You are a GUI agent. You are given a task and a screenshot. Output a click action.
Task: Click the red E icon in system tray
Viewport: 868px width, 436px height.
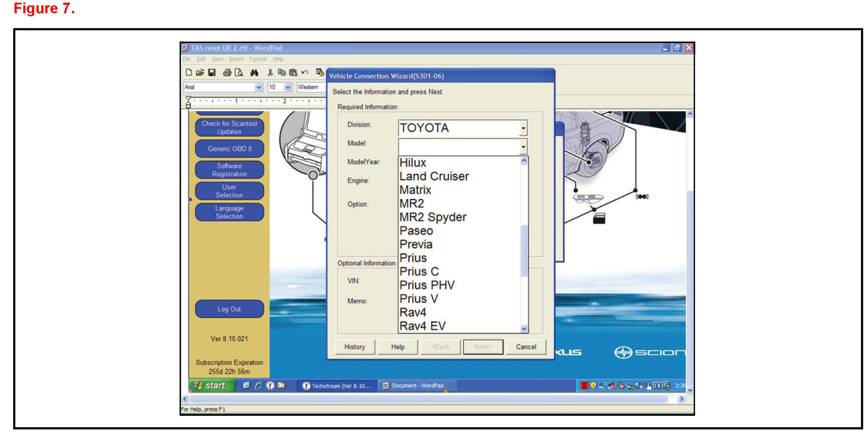point(584,386)
